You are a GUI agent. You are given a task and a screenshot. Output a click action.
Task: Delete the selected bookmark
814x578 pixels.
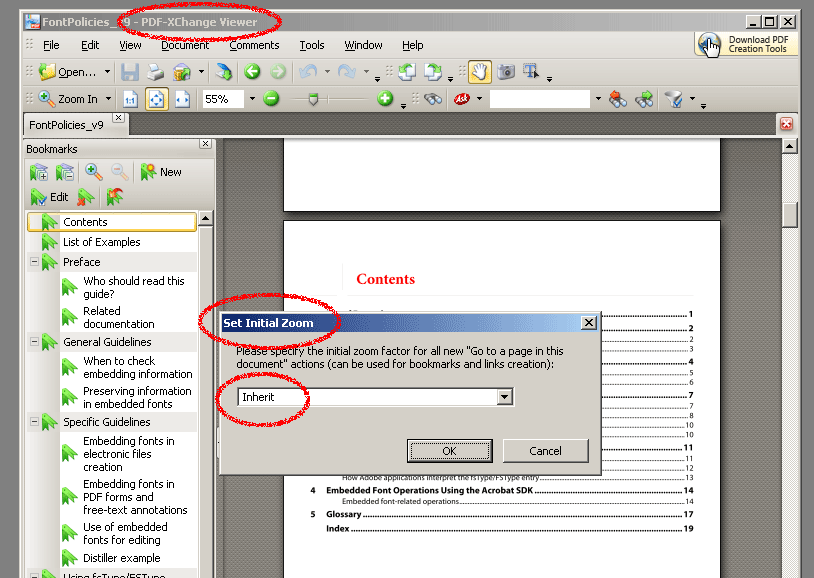[86, 197]
